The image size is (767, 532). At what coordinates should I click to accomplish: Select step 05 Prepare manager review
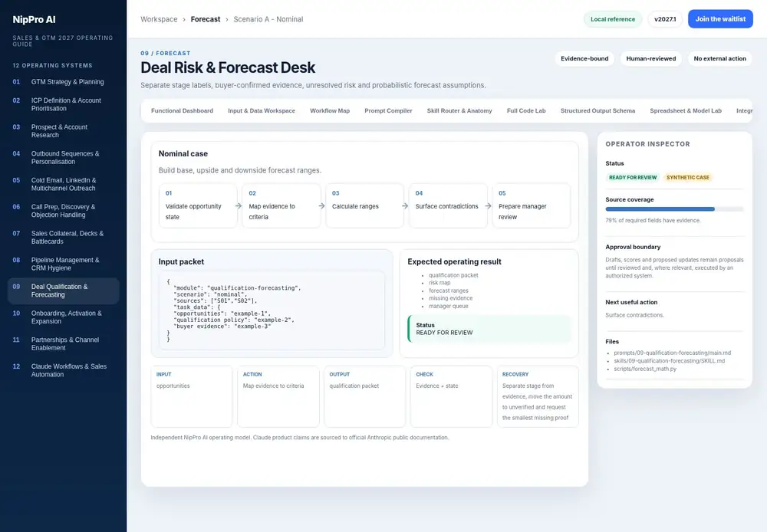point(532,206)
